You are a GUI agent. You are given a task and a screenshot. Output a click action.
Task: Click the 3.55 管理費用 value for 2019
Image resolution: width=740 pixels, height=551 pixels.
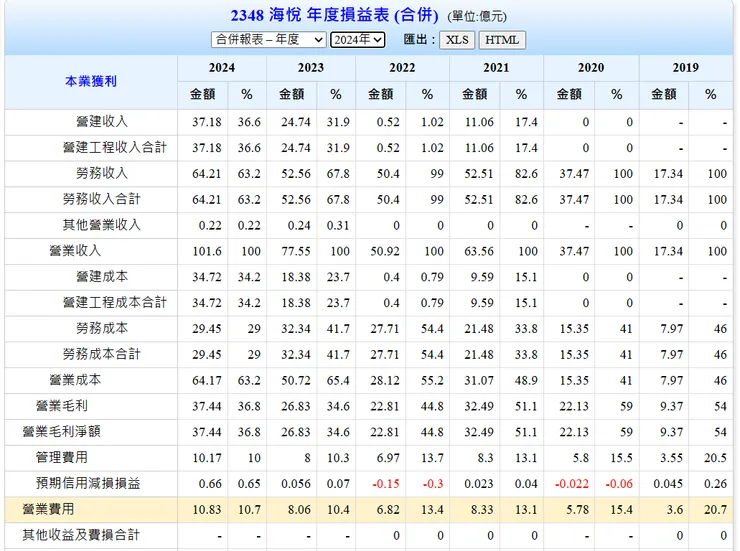672,458
